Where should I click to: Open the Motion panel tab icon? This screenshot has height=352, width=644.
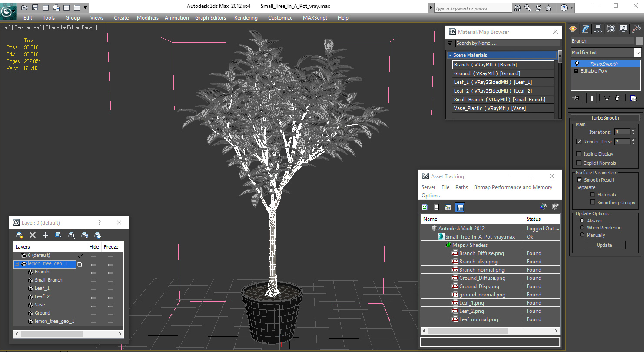pyautogui.click(x=611, y=29)
